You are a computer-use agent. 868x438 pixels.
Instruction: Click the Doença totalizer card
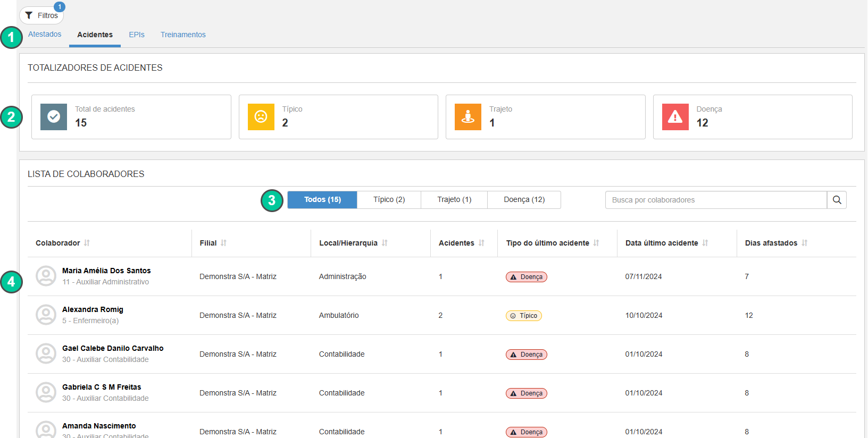(x=753, y=117)
